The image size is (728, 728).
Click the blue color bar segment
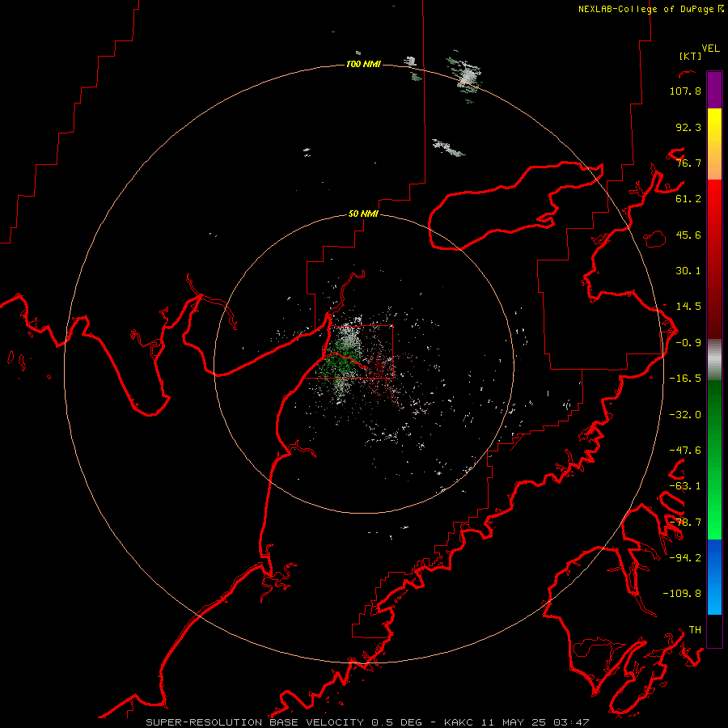click(x=714, y=577)
